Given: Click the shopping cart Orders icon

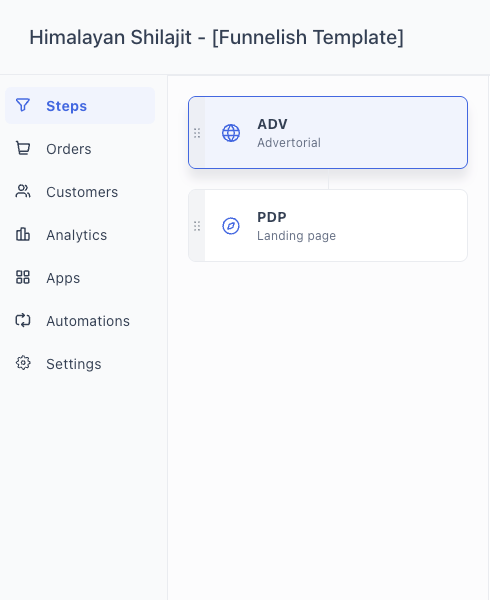Looking at the screenshot, I should coord(23,148).
